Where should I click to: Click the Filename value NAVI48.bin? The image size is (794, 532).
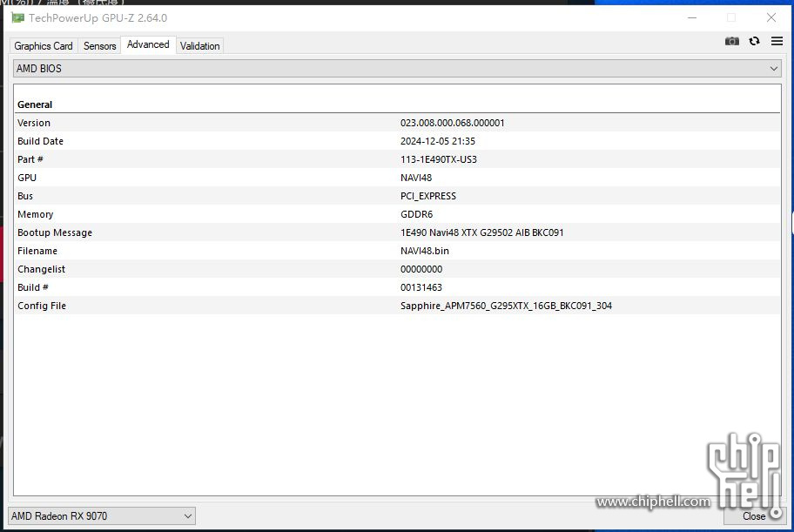[424, 250]
